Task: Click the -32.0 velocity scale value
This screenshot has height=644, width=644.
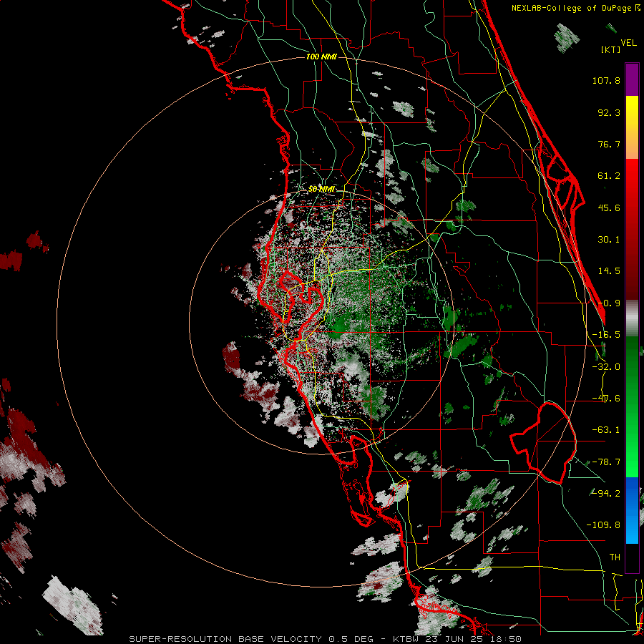Action: coord(606,367)
